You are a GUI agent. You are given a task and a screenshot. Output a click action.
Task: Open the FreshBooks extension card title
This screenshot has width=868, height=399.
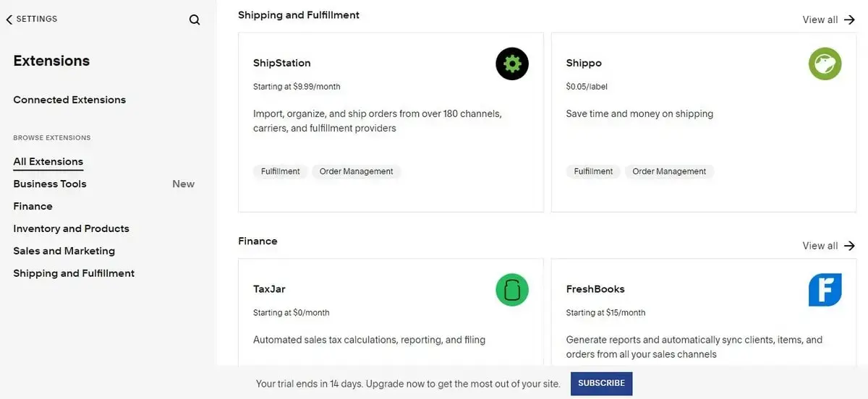595,289
